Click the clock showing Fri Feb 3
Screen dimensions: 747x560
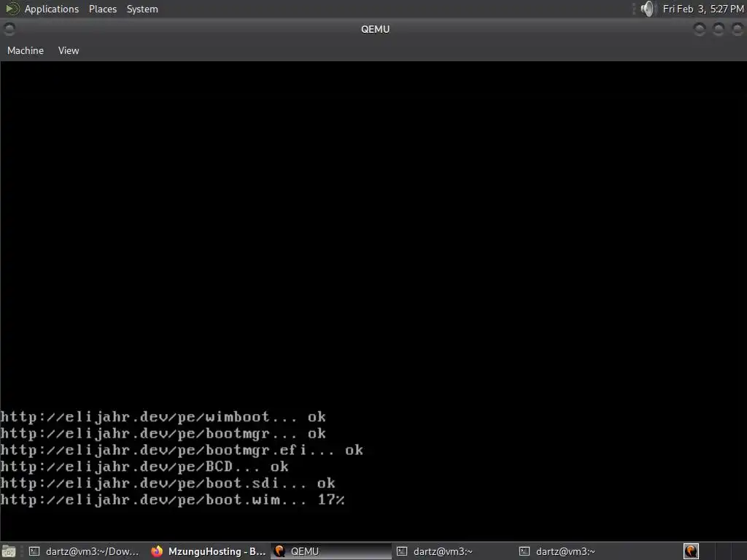[x=703, y=9]
